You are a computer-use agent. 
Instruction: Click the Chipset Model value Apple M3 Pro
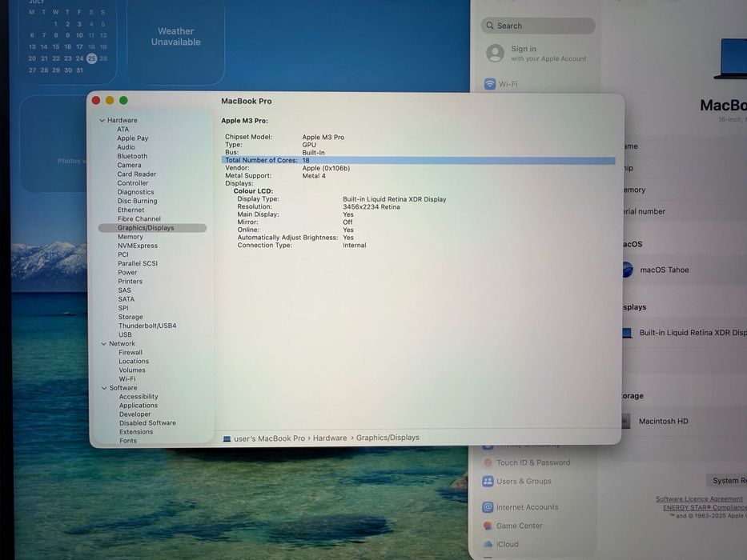323,137
